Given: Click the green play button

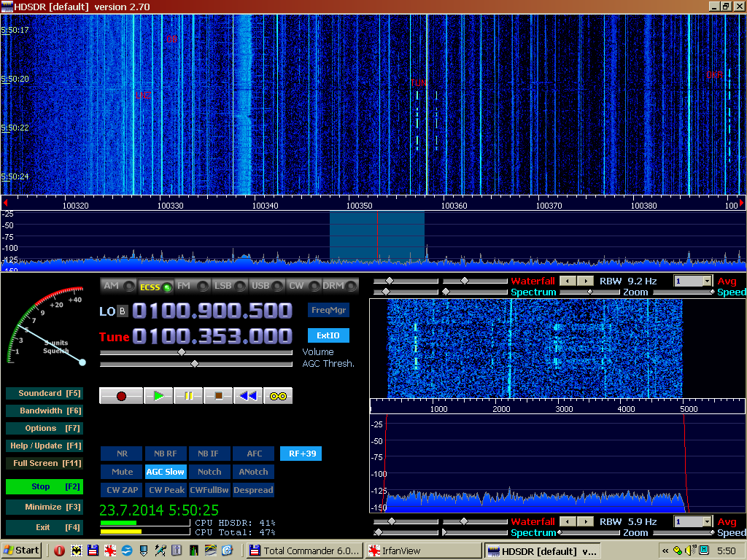Looking at the screenshot, I should 158,396.
